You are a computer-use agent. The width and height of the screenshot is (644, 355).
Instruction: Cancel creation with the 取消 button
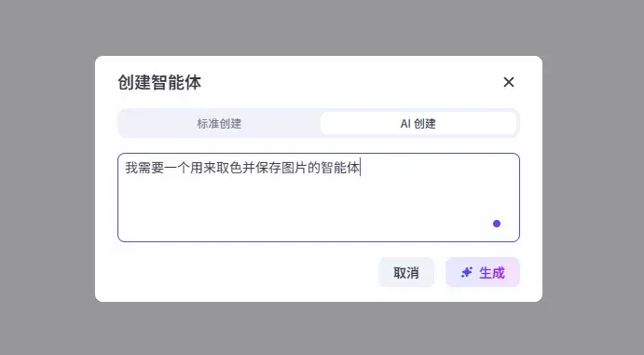[406, 272]
